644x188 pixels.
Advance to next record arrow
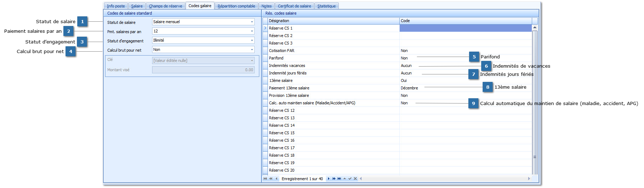coord(328,179)
